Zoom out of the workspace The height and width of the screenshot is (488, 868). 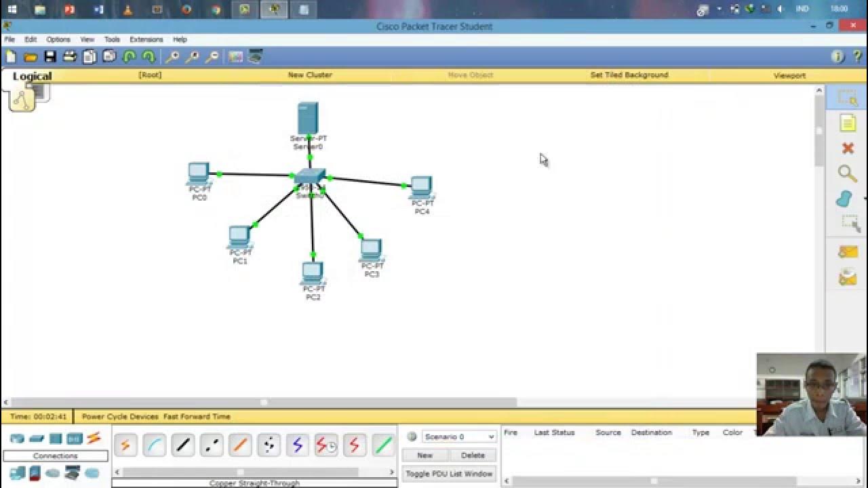pyautogui.click(x=212, y=57)
